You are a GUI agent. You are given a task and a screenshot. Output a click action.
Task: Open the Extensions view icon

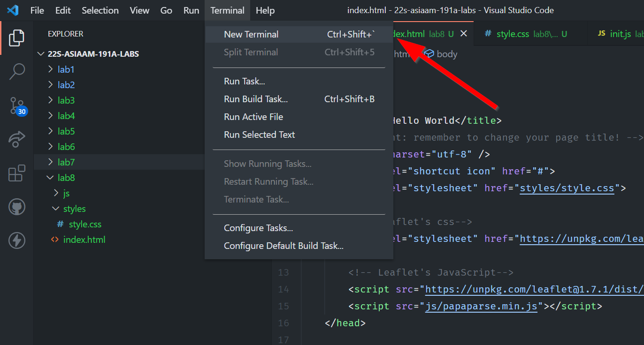pos(16,173)
